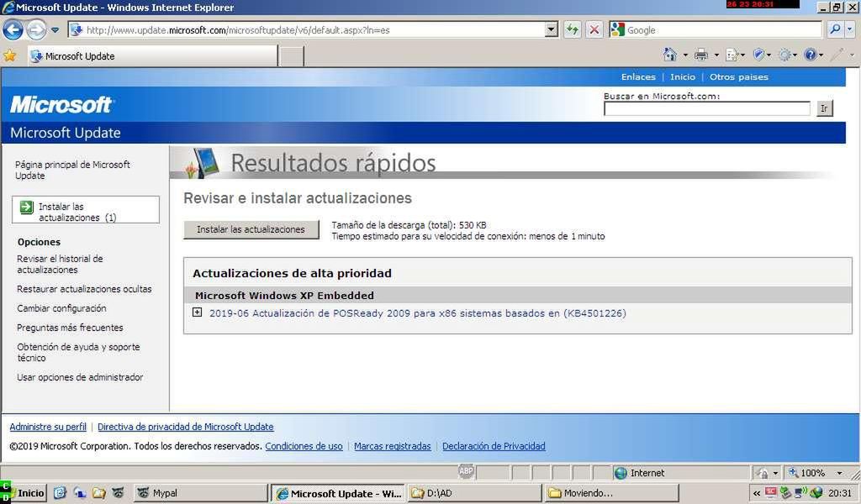Click the Instalar las actualizaciones button

(251, 229)
